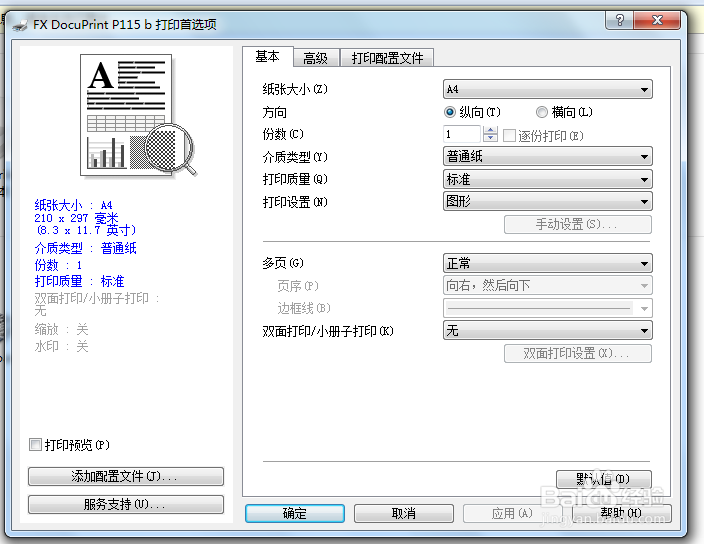Click the 应用 button
The image size is (704, 544).
click(x=512, y=513)
